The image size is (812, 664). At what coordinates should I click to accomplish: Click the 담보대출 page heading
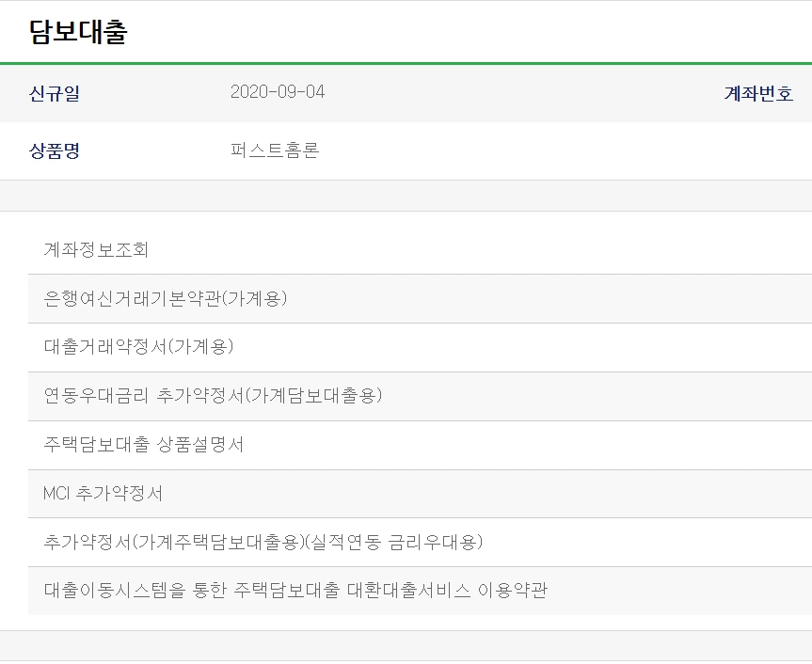pyautogui.click(x=75, y=30)
